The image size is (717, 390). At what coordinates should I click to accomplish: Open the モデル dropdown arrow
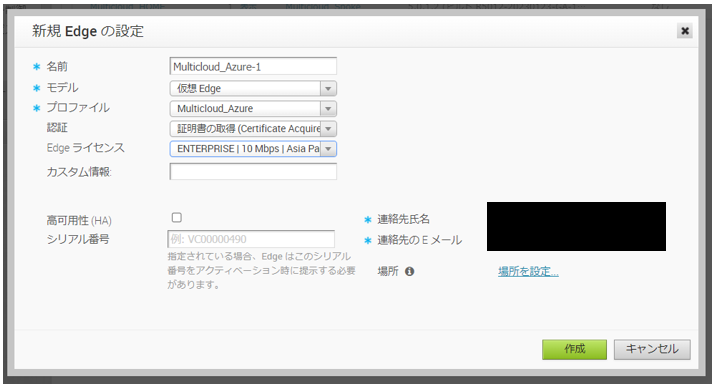pos(328,88)
